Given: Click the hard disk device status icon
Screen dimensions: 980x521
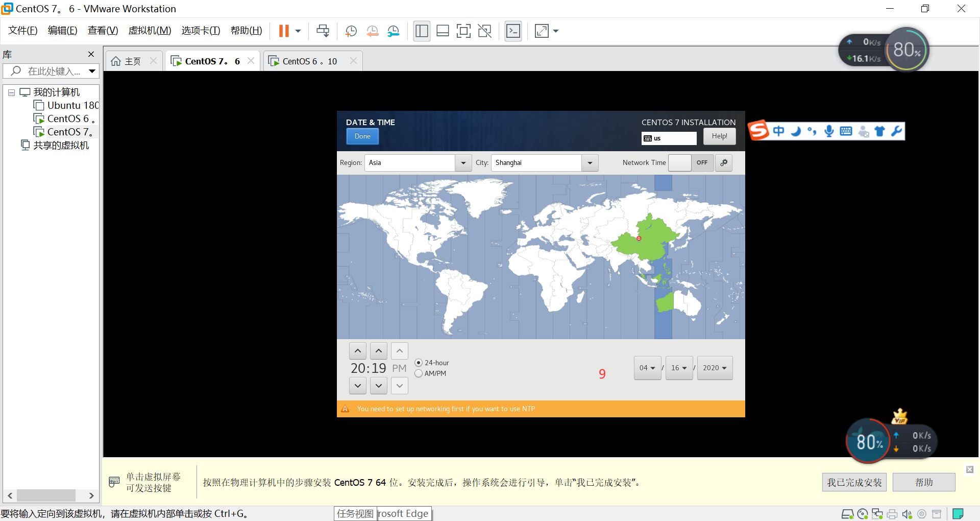Looking at the screenshot, I should [847, 514].
